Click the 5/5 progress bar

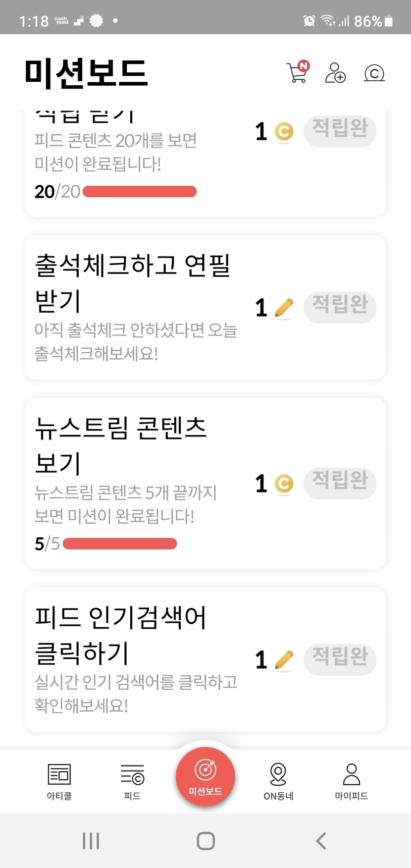pos(120,544)
